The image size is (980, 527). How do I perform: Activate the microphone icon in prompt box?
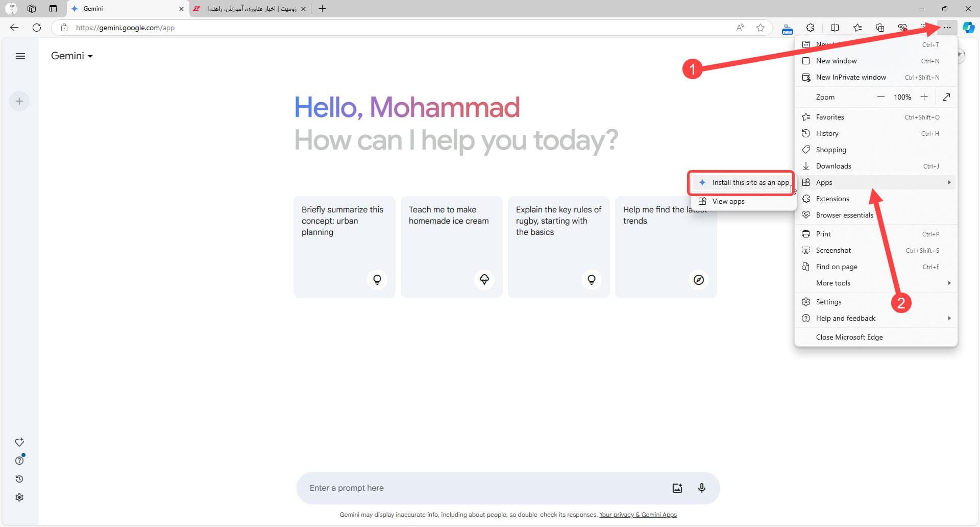702,488
